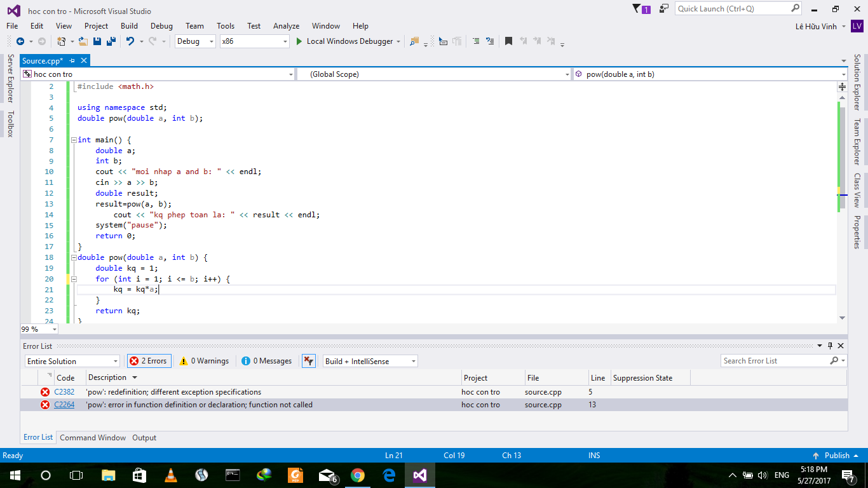Toggle the 2 Errors filter button
The image size is (868, 488).
click(149, 361)
